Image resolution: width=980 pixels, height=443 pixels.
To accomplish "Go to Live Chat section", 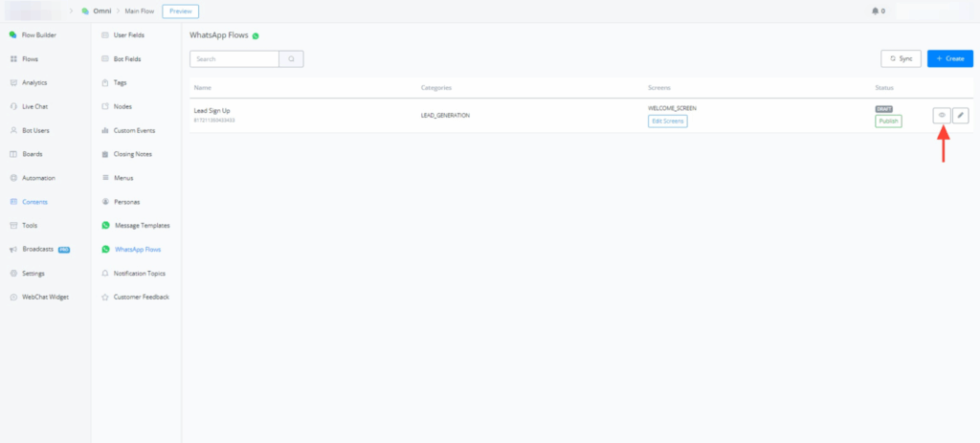I will (x=35, y=106).
